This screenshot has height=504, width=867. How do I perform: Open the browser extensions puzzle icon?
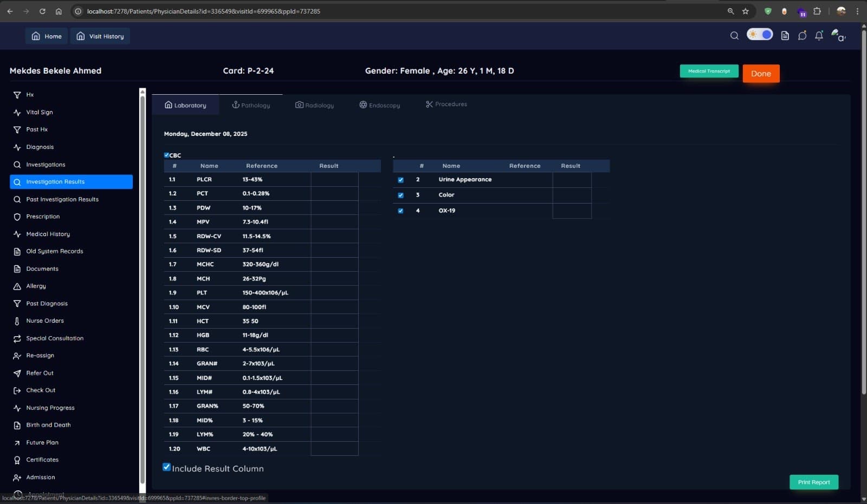pos(817,11)
